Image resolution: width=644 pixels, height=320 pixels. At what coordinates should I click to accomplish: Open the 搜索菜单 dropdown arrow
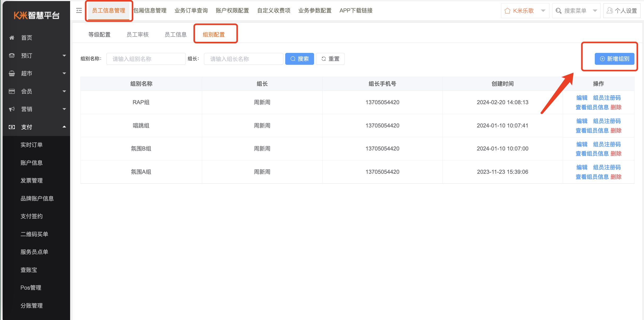[595, 11]
